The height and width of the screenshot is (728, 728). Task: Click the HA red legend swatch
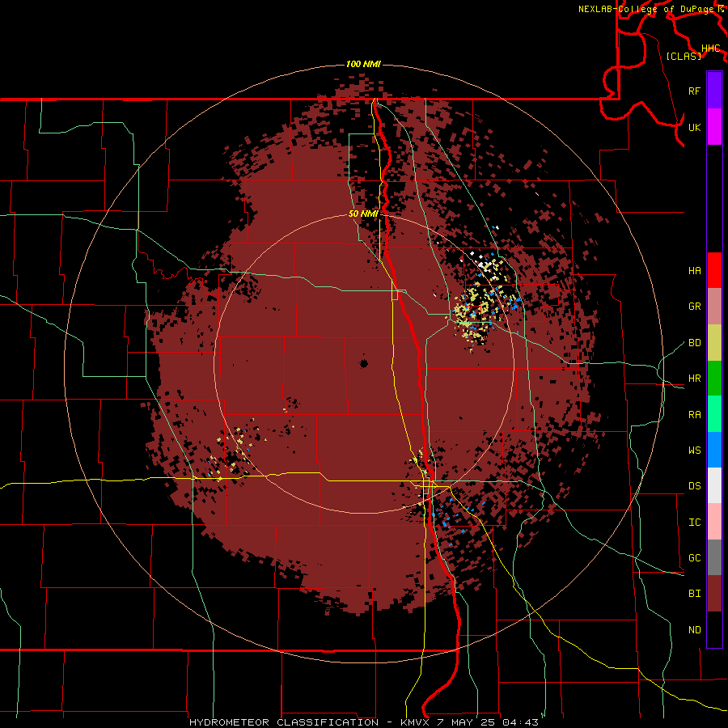714,270
